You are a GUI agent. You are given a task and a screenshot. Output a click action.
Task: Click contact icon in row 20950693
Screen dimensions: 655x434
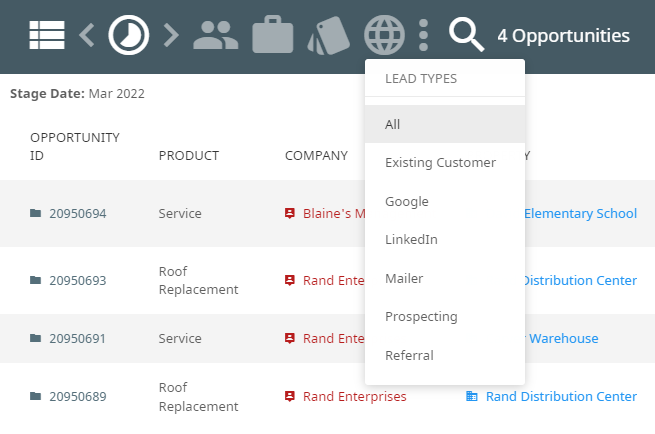click(x=289, y=280)
